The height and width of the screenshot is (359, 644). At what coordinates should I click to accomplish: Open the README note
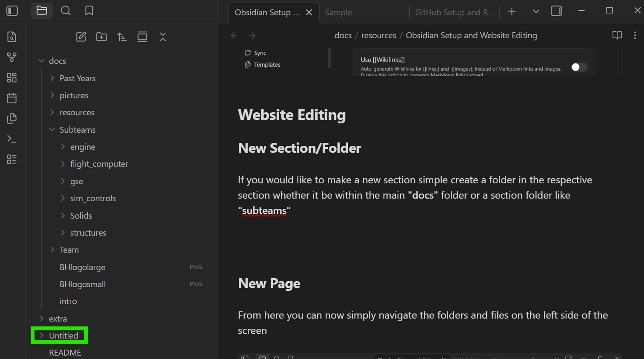coord(65,353)
